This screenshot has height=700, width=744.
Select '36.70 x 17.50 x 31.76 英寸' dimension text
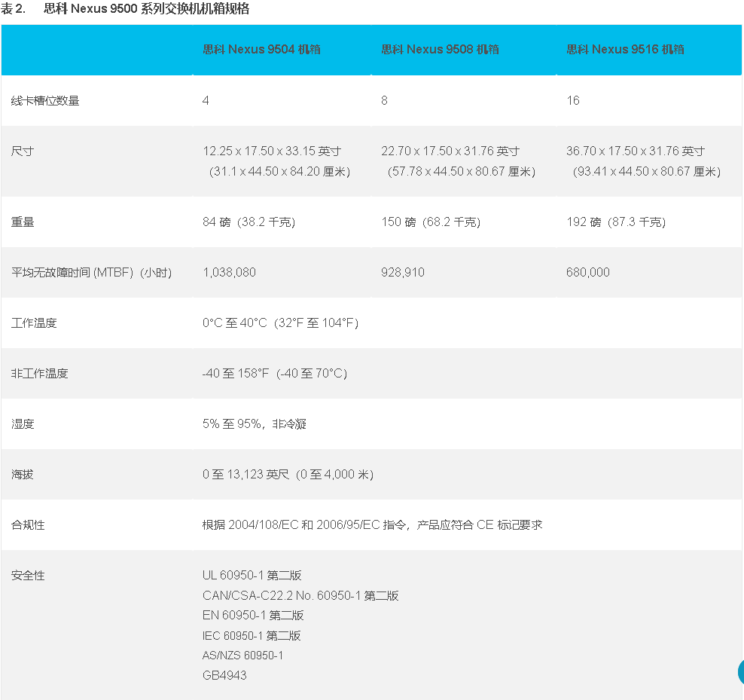[x=636, y=151]
